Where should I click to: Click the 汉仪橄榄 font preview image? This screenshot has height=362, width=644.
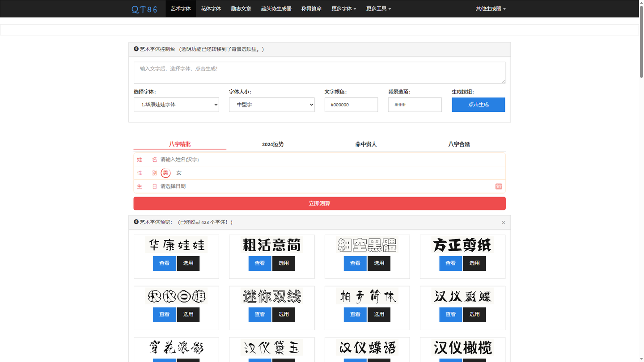[462, 348]
